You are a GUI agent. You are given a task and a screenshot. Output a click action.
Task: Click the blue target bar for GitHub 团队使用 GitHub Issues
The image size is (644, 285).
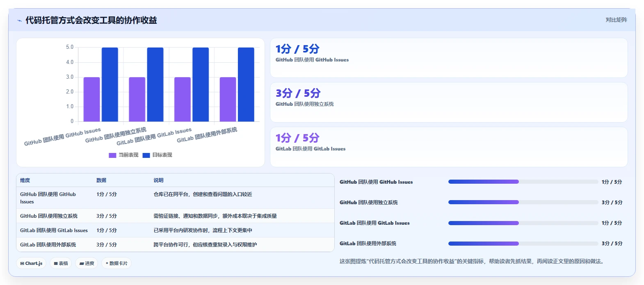(110, 84)
